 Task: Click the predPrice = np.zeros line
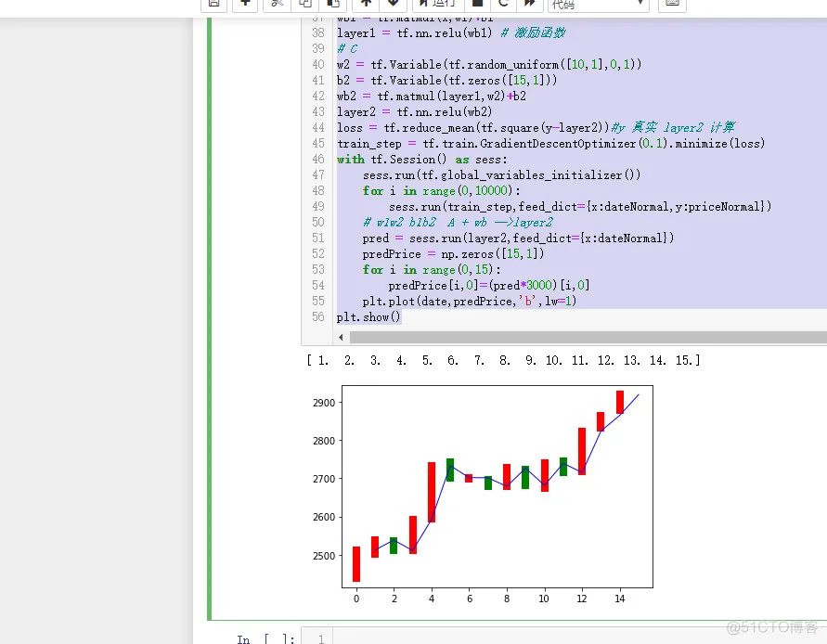[x=453, y=253]
